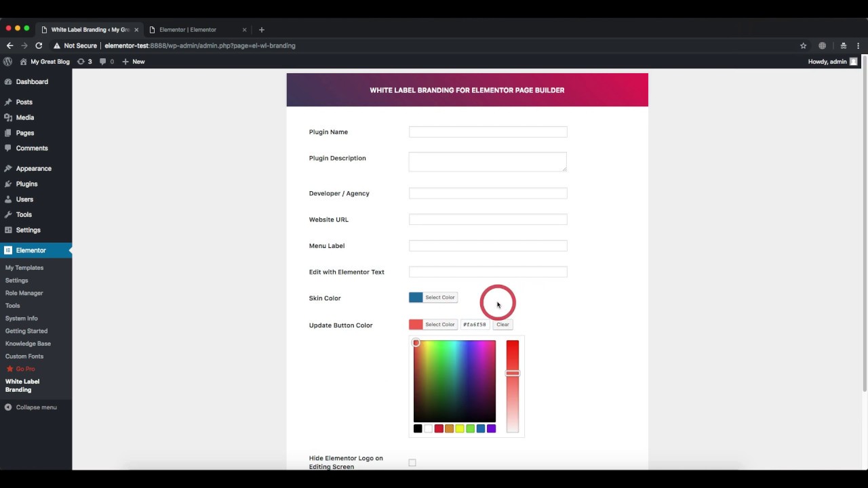Click the browser reload icon
The height and width of the screenshot is (488, 868).
click(x=39, y=45)
